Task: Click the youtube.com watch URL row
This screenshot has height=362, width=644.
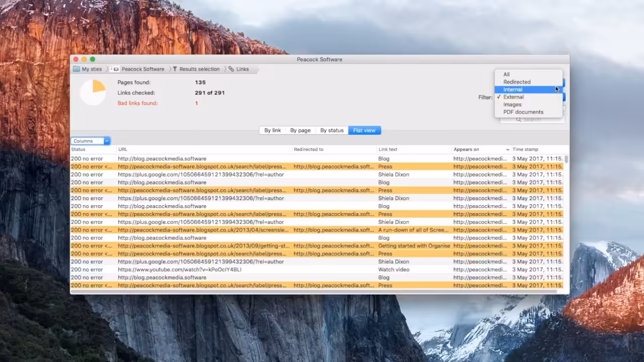Action: coord(180,269)
